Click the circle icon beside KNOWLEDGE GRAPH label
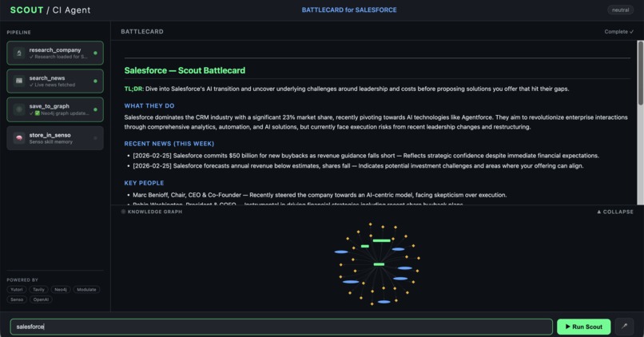644x337 pixels. click(x=123, y=212)
